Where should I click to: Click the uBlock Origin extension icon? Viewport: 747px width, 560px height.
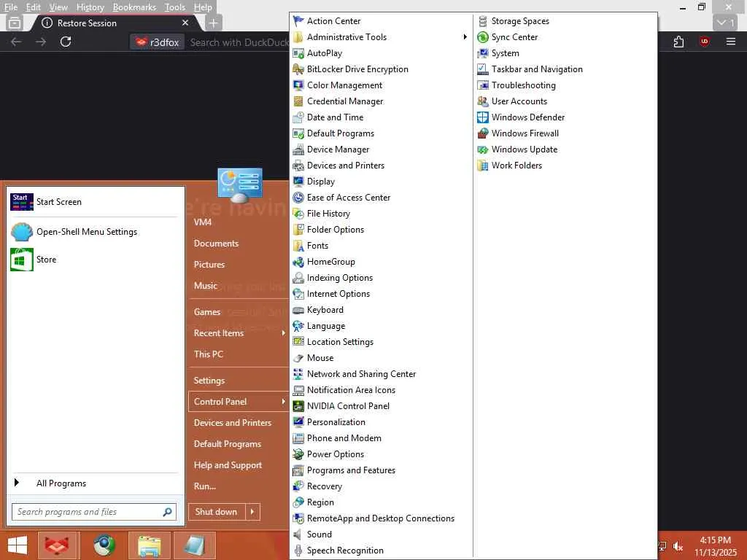click(704, 42)
